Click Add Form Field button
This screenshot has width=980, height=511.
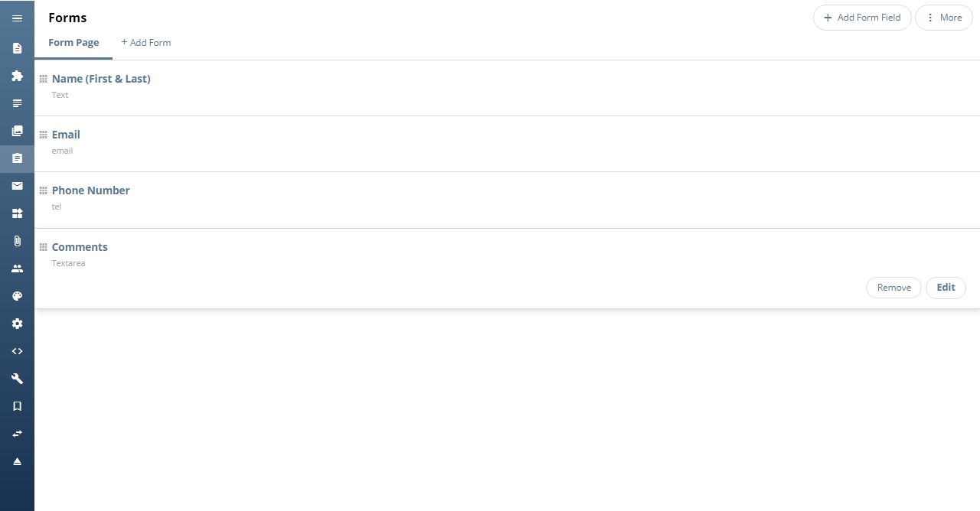coord(862,18)
